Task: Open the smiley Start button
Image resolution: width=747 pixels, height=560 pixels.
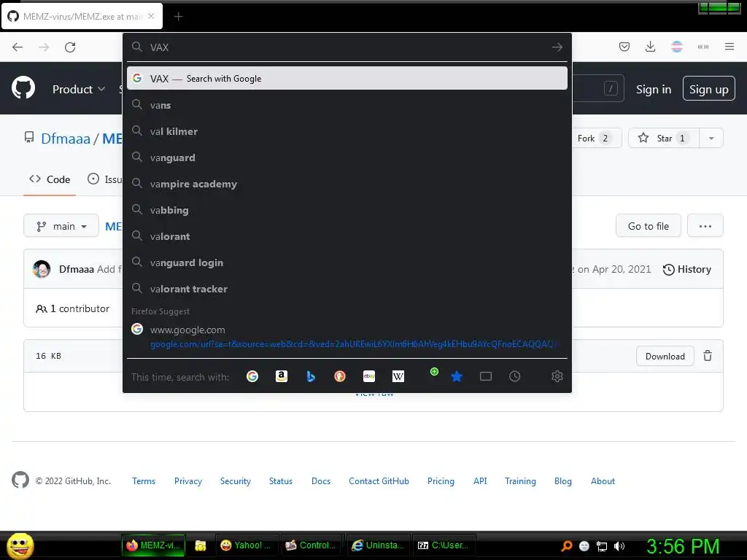Action: [x=20, y=545]
